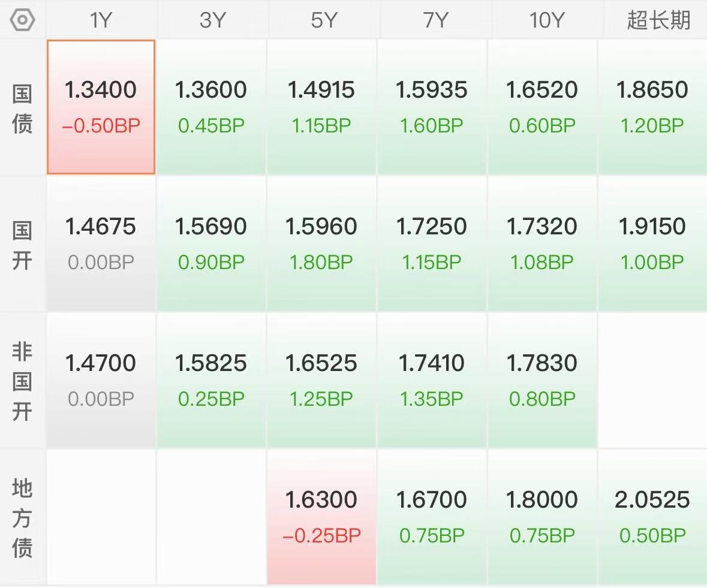Click 非国开 10Y cell showing 1.7830
707x588 pixels.
click(x=542, y=380)
